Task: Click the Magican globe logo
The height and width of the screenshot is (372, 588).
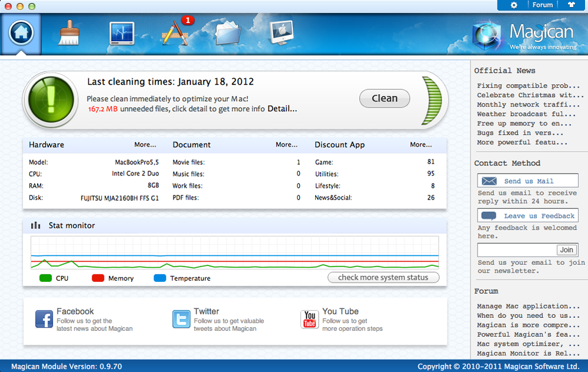Action: click(487, 36)
